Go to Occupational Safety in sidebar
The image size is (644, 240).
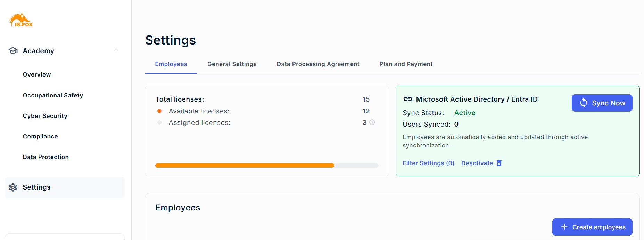(x=53, y=95)
